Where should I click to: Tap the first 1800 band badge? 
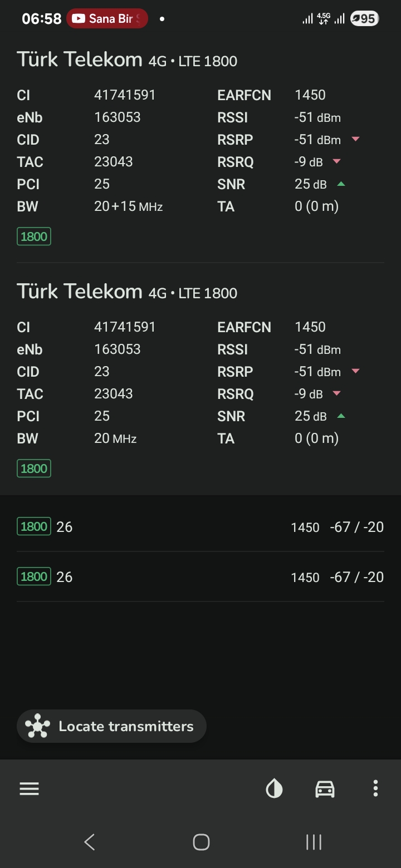tap(34, 236)
